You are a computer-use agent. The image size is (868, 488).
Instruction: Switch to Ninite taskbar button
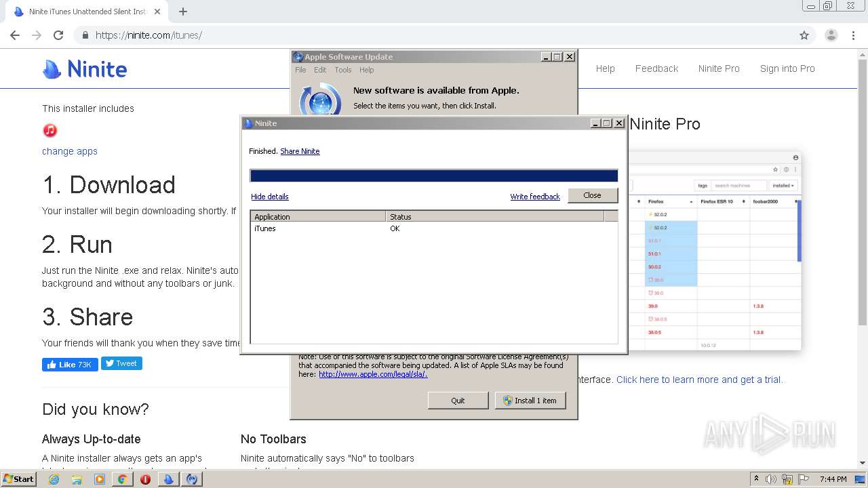169,479
